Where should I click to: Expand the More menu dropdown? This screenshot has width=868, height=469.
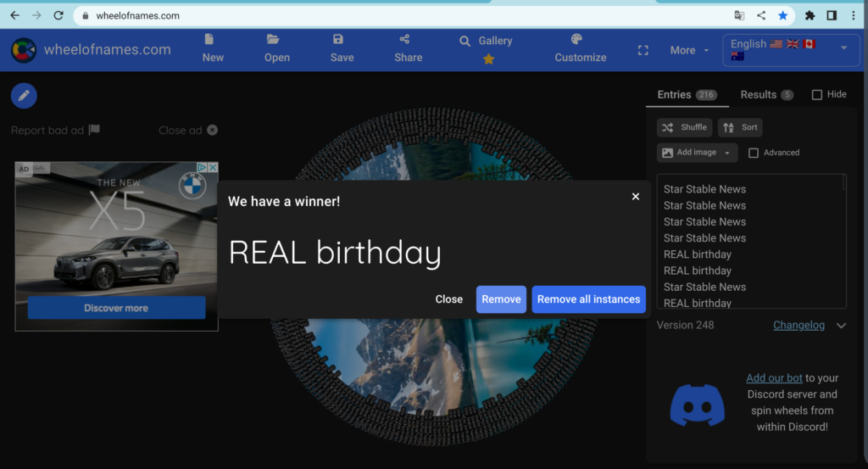coord(688,50)
